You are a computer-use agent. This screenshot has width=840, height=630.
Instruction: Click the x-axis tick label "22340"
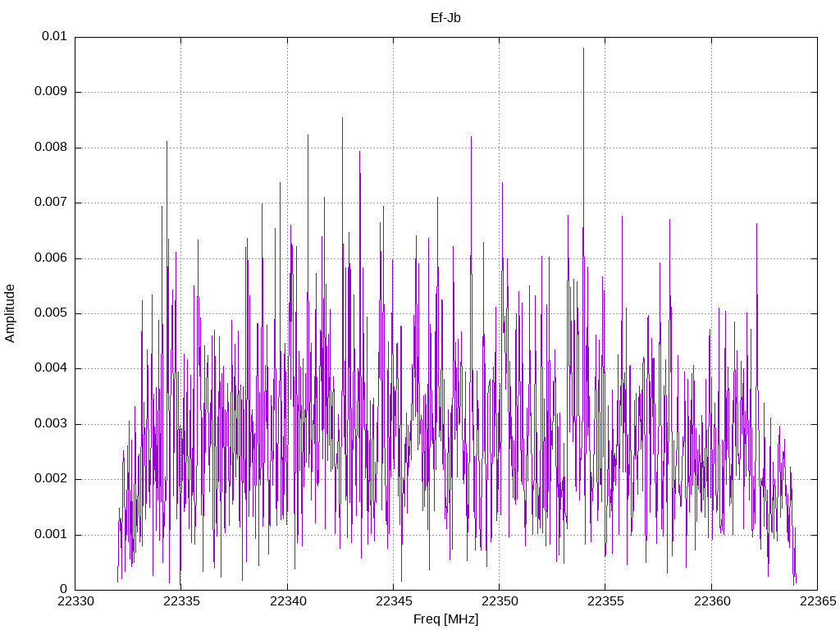coord(288,601)
